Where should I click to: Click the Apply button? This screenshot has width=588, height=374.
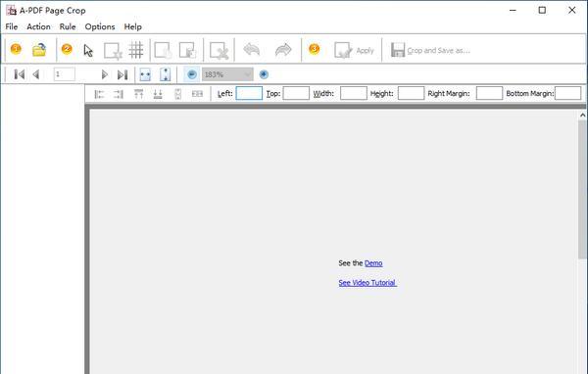tap(354, 50)
